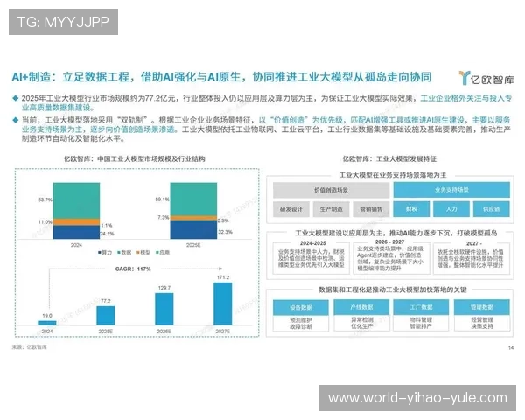Click the 1.1% label on the 2024 stacked bar
The image size is (525, 420).
coord(107,226)
